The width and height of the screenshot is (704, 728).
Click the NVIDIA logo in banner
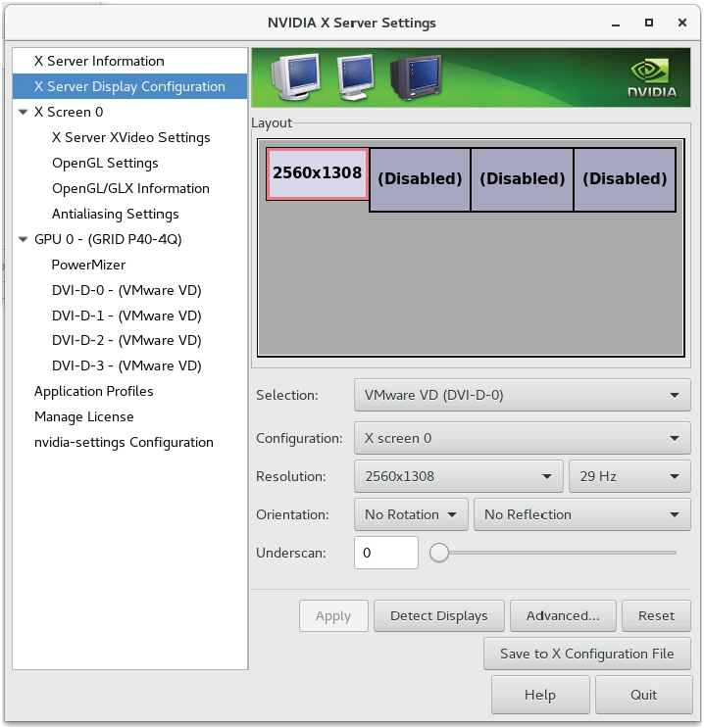point(652,78)
